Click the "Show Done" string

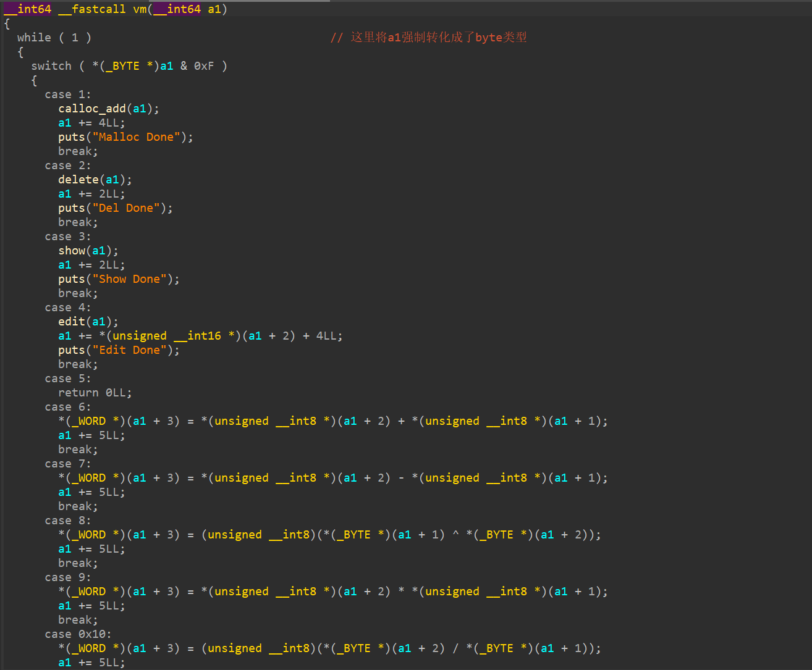129,279
